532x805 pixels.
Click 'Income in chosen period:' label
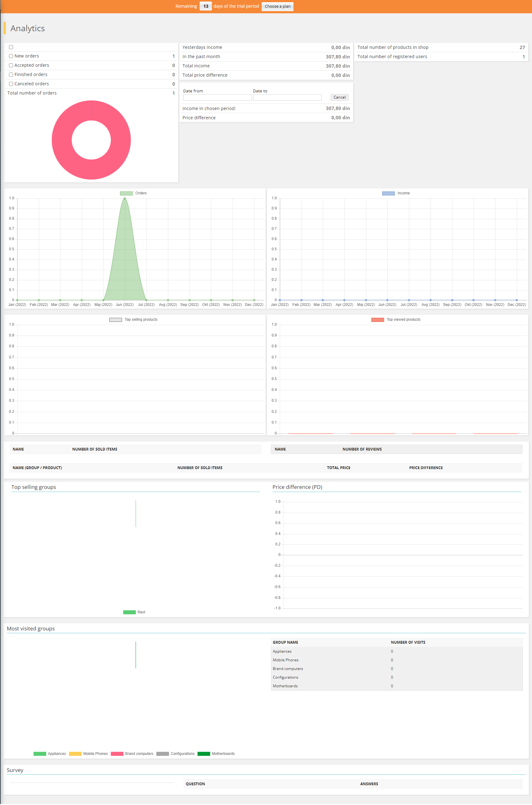pos(209,108)
